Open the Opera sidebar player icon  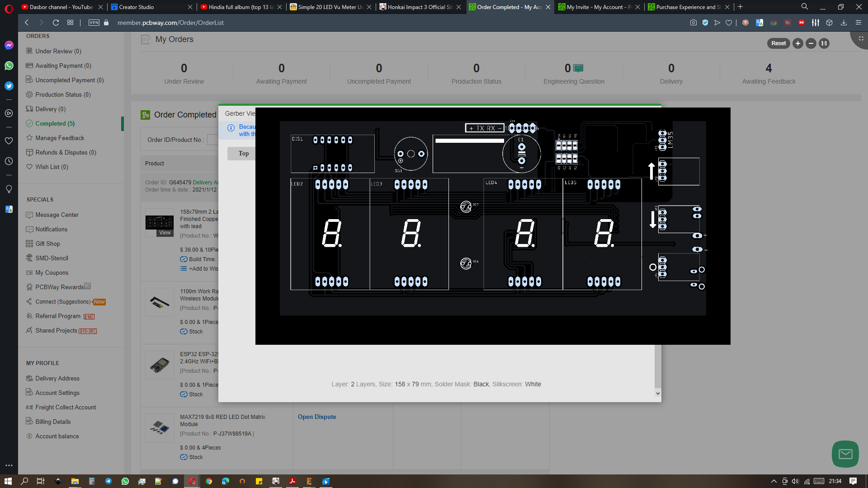click(x=9, y=113)
